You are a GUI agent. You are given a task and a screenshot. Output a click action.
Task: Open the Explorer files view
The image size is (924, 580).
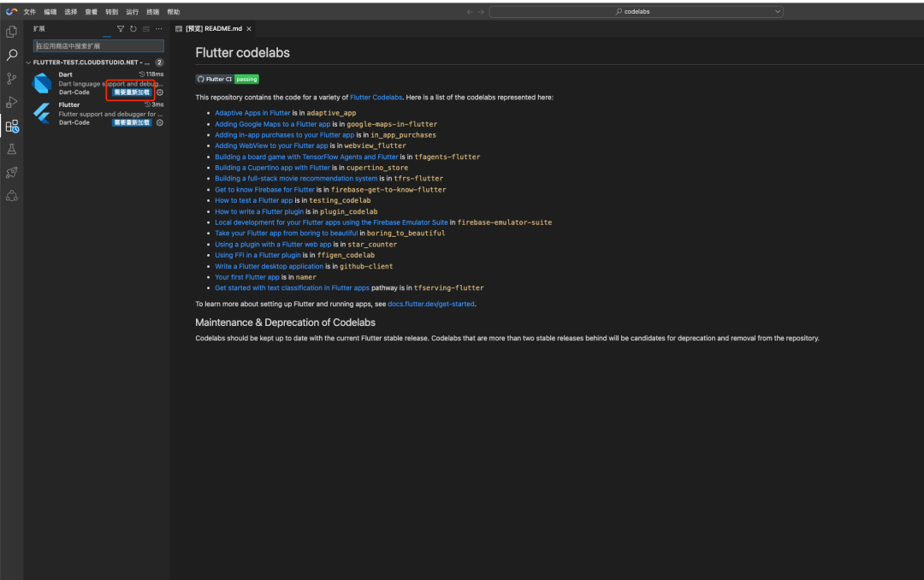11,32
